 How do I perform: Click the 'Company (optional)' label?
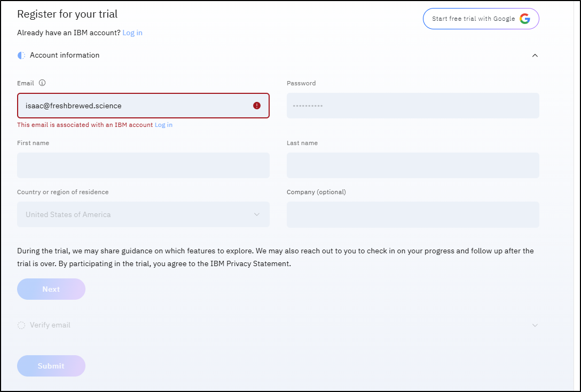click(x=316, y=192)
